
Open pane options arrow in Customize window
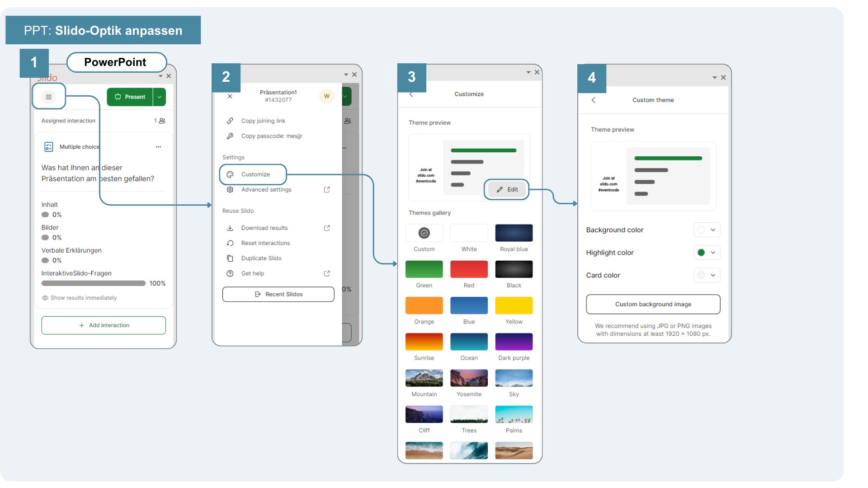point(528,72)
